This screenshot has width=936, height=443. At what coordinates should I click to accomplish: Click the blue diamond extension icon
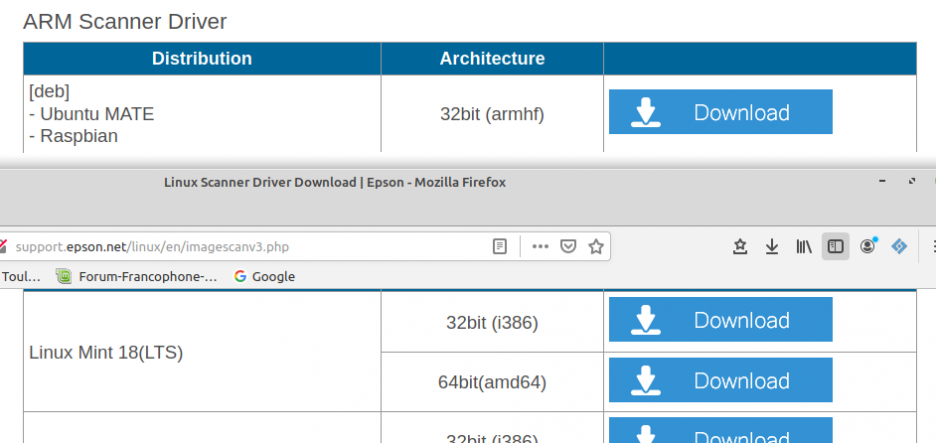(x=899, y=246)
